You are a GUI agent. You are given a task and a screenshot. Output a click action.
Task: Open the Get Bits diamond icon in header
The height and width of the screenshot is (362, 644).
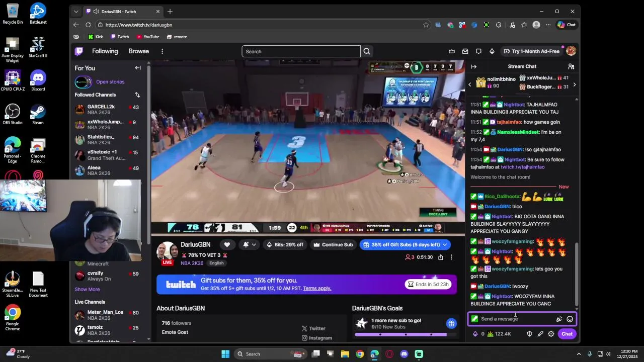point(492,51)
